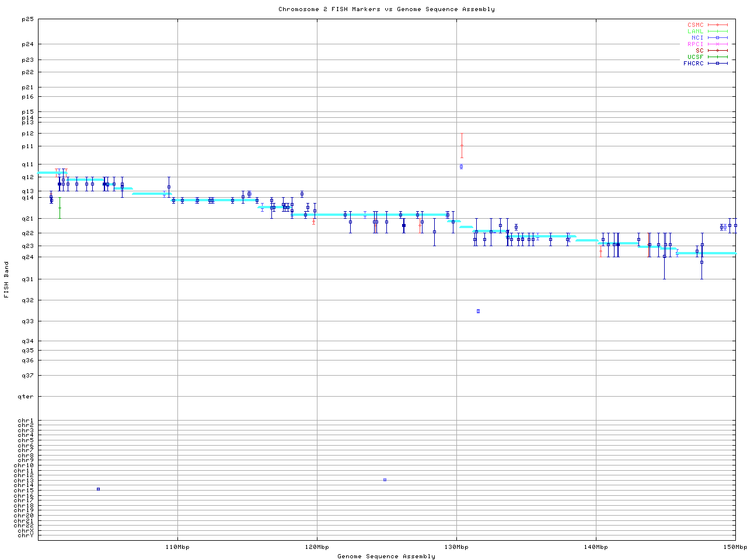Click the red CSMC marker at band p11
Screen dimensions: 747x560
pos(462,145)
